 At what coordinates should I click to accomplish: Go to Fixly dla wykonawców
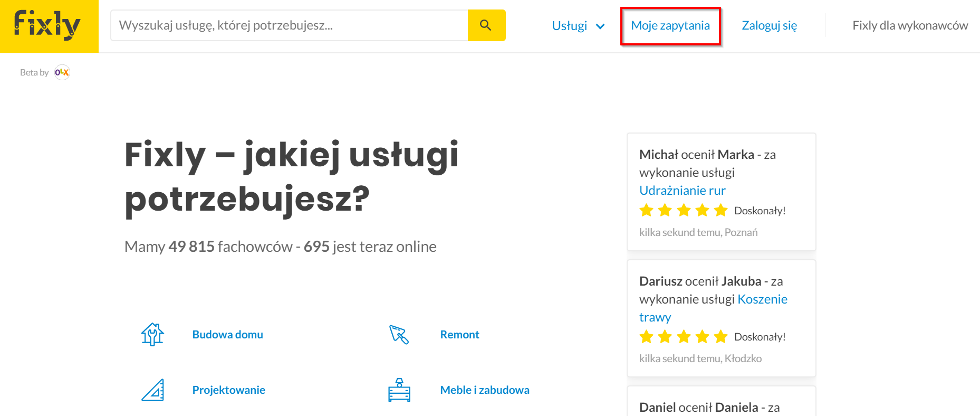tap(910, 25)
